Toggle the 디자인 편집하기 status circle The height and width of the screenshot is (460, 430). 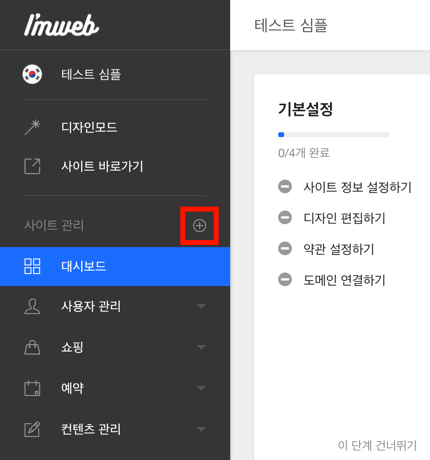click(285, 218)
